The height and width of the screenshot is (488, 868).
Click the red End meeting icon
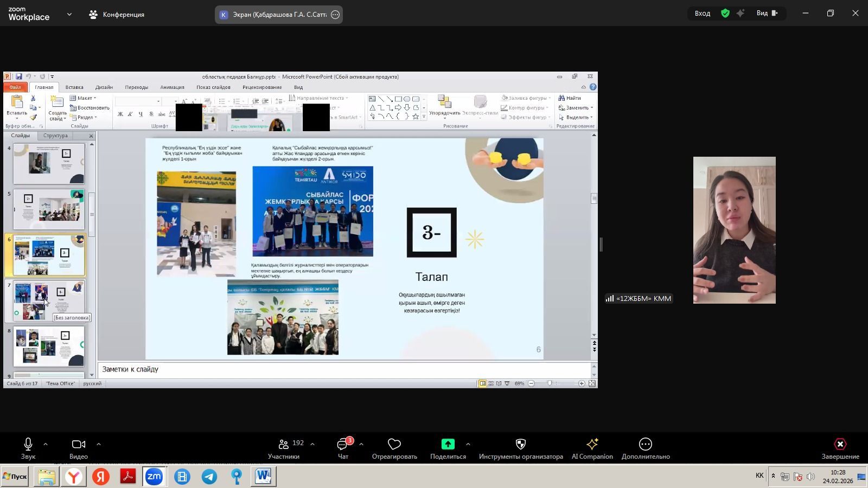840,445
